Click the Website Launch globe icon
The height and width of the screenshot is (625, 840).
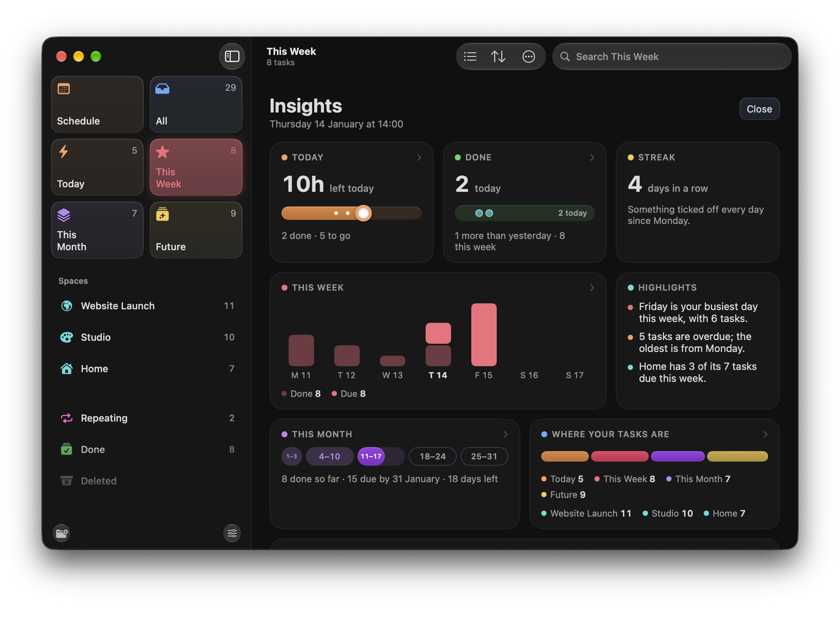pyautogui.click(x=67, y=306)
